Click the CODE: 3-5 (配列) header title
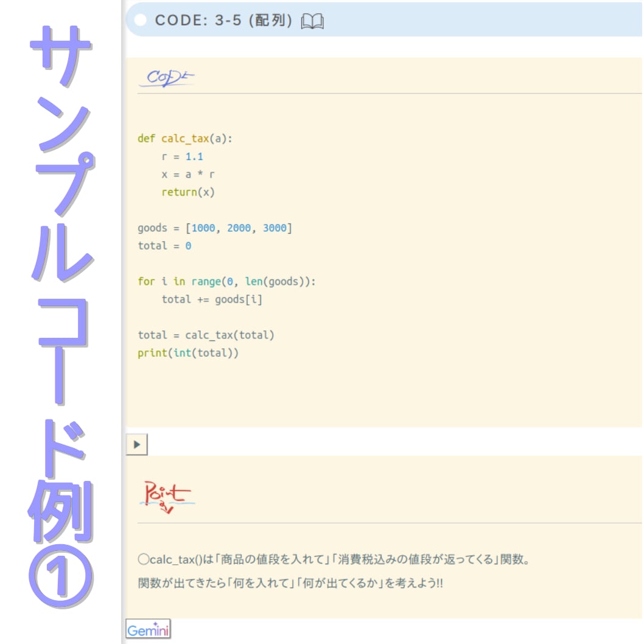644x644 pixels. (223, 20)
